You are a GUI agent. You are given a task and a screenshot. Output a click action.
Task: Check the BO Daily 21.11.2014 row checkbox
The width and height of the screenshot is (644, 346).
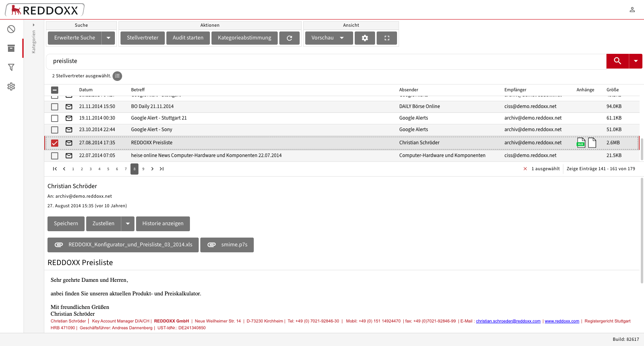[55, 107]
